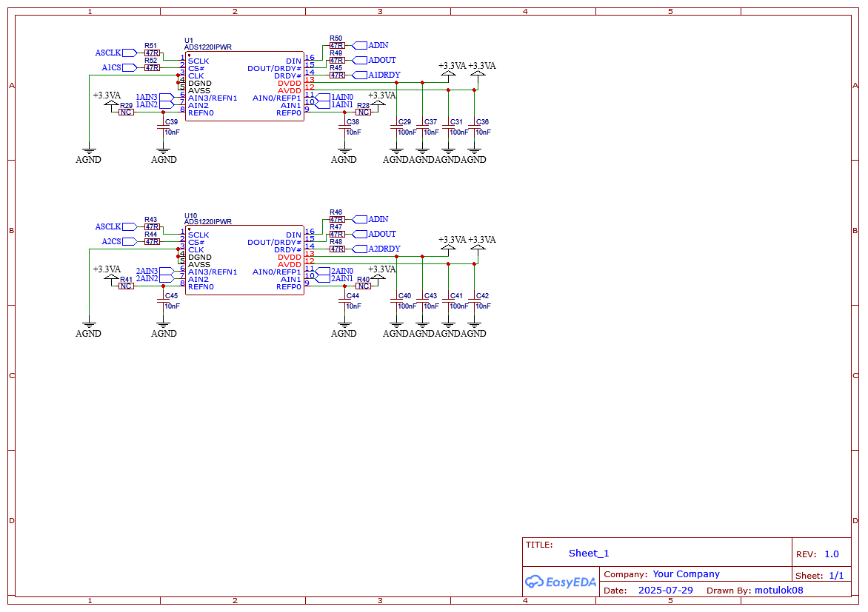Select capacitor C44
The width and height of the screenshot is (868, 612).
tap(345, 301)
